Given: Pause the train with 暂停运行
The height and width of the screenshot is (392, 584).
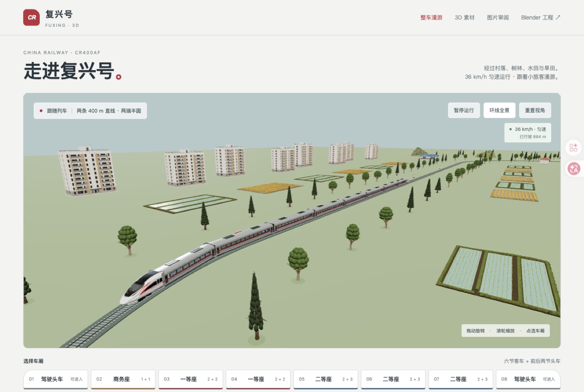Looking at the screenshot, I should pos(464,110).
